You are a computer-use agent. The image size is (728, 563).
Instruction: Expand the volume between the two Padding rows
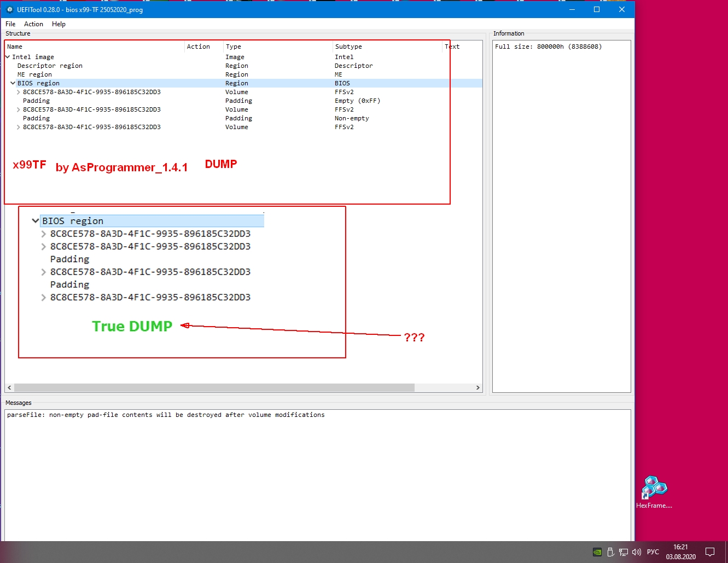[x=19, y=109]
